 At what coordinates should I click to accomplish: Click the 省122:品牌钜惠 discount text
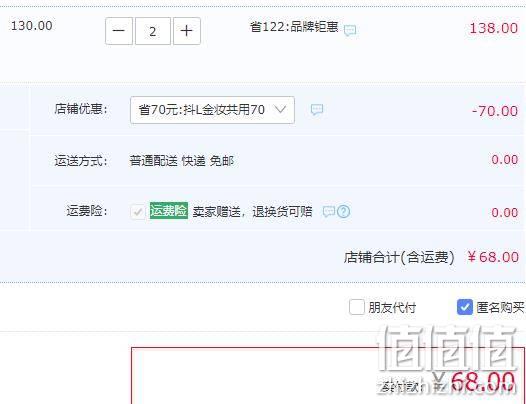(x=294, y=27)
